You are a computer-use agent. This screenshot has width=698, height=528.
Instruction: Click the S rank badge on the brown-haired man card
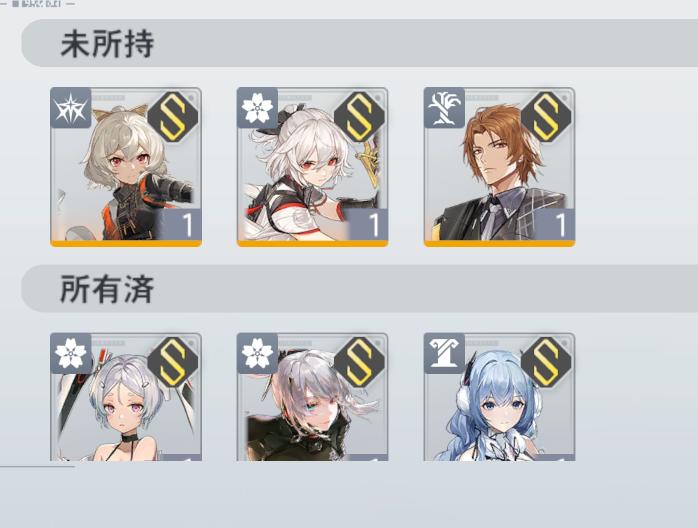pos(546,117)
